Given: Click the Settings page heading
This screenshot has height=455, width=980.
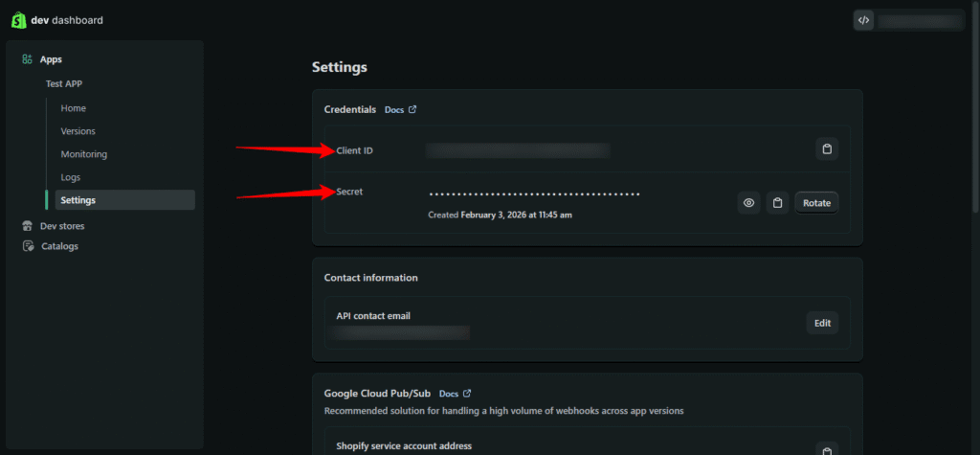Looking at the screenshot, I should pos(340,67).
